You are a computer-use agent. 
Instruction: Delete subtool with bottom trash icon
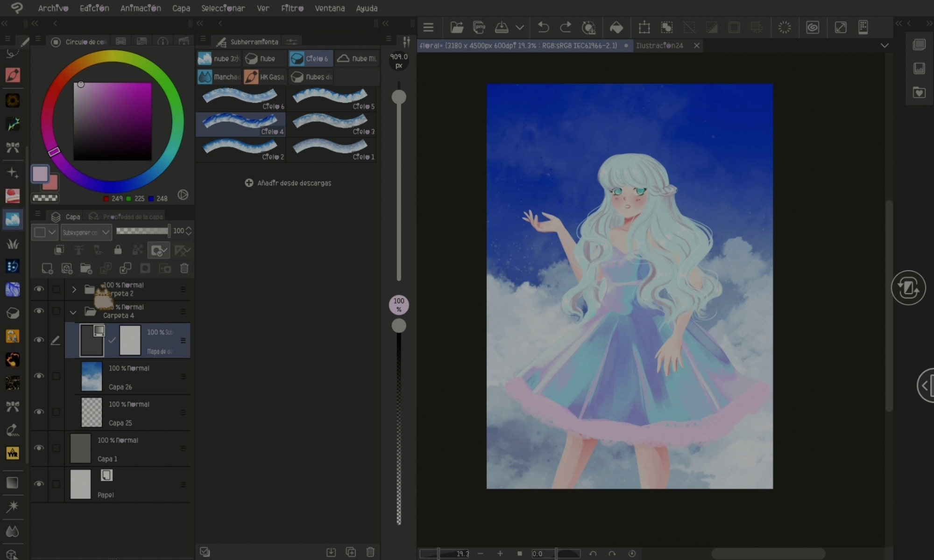370,552
